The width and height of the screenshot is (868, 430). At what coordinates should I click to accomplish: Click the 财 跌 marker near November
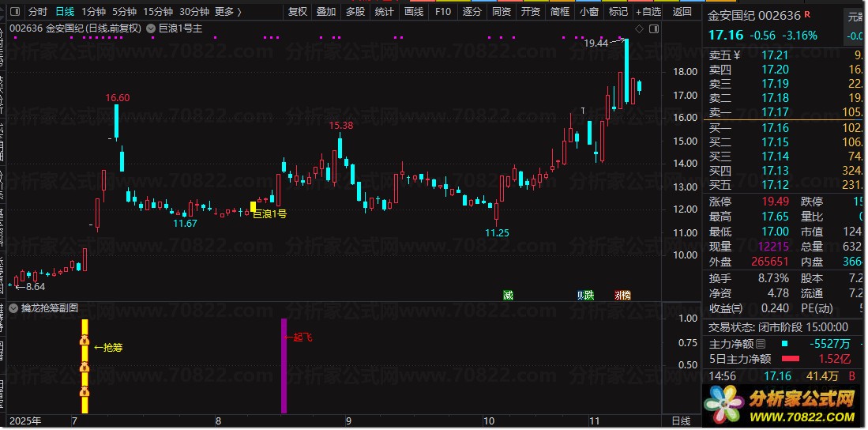(585, 296)
